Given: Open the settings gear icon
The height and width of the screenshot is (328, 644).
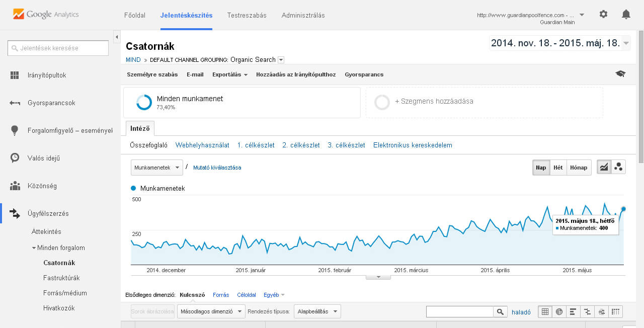Looking at the screenshot, I should [603, 15].
